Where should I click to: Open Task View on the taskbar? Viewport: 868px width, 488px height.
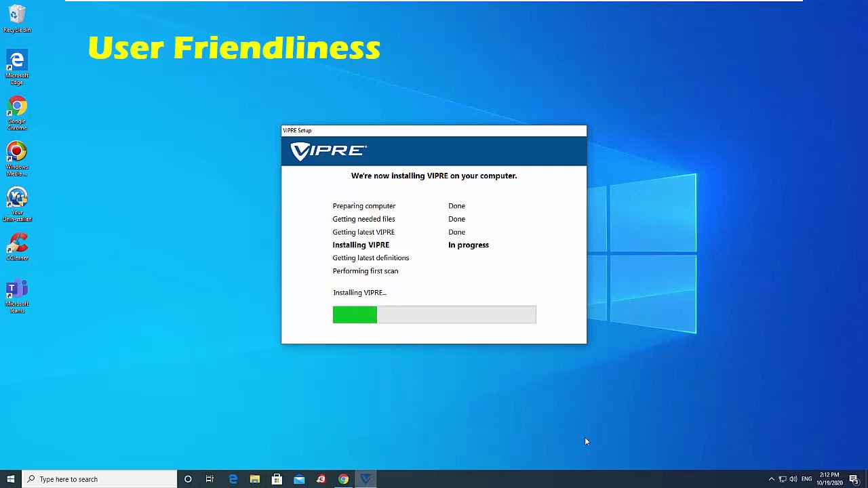210,479
